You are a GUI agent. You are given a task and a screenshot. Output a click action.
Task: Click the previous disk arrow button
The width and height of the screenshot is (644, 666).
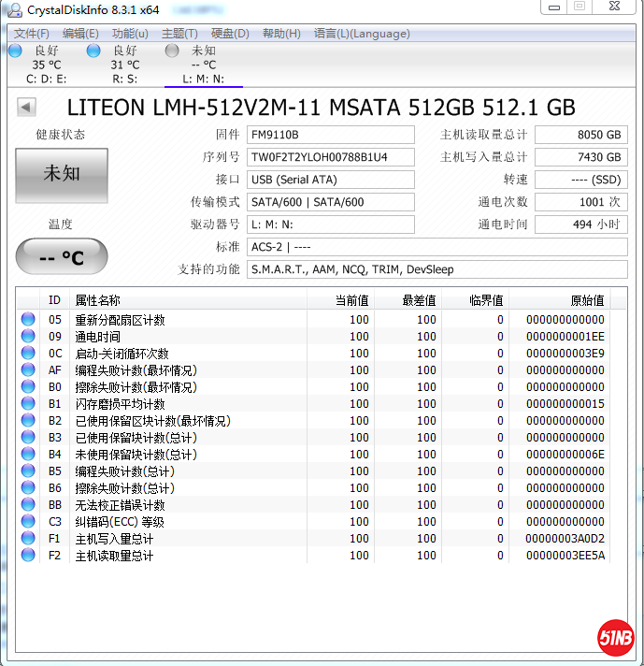pos(26,108)
